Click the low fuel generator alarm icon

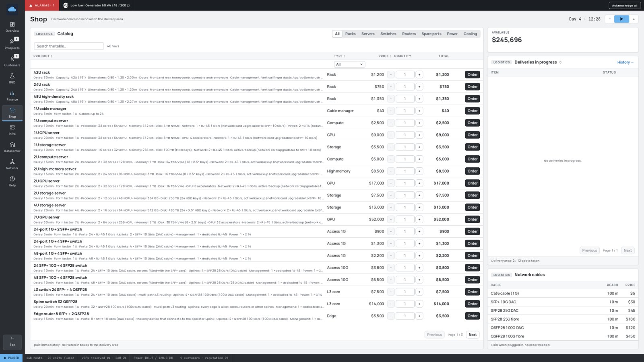(x=66, y=5)
